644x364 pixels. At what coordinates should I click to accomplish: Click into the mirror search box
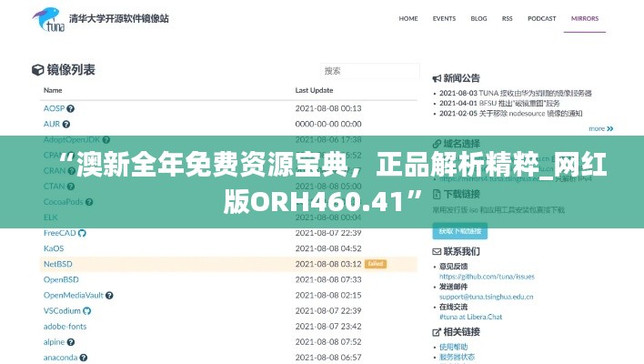(367, 71)
